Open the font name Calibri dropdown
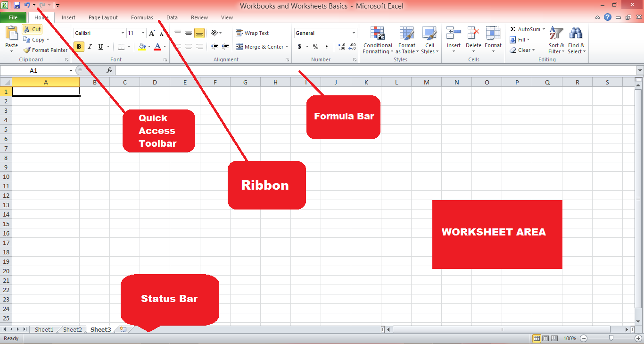Viewport: 644px width, 344px height. point(123,33)
